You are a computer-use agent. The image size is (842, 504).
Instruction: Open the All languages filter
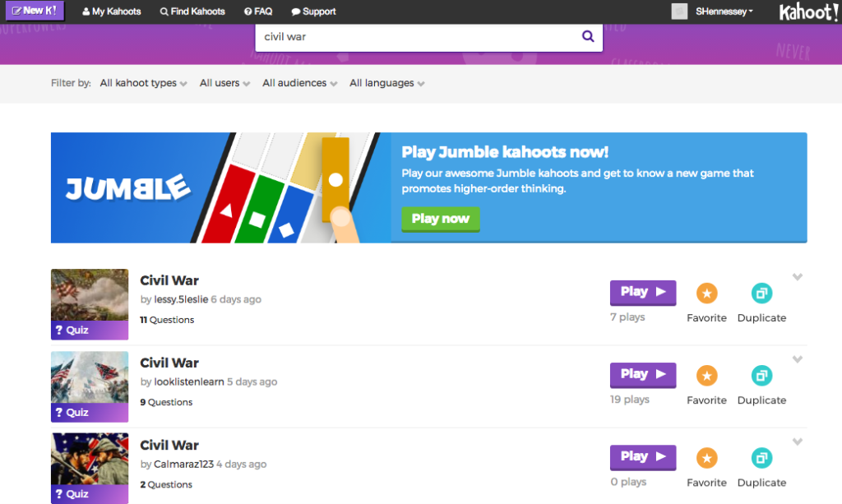tap(387, 83)
